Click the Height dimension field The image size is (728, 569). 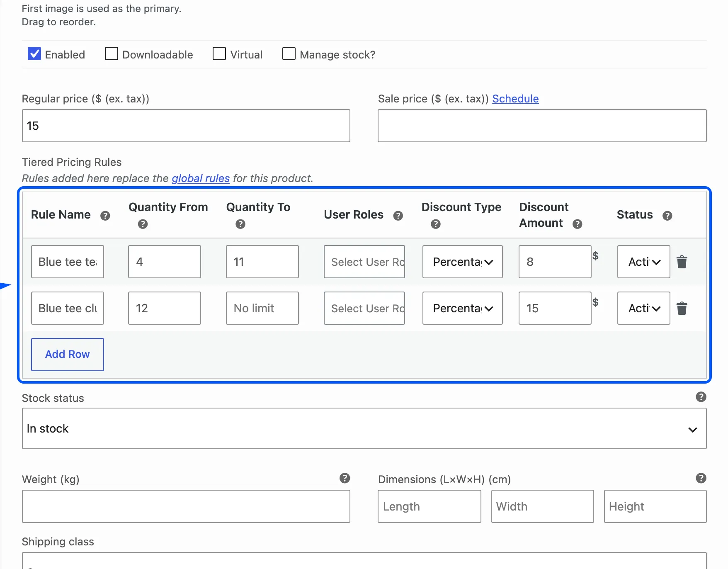tap(655, 506)
